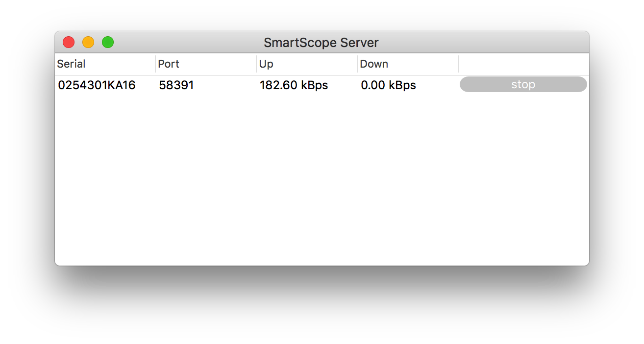Sort by the Port column header

coord(169,64)
